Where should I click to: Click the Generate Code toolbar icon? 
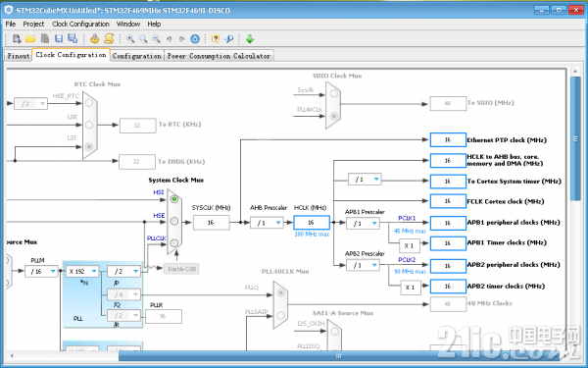point(94,38)
